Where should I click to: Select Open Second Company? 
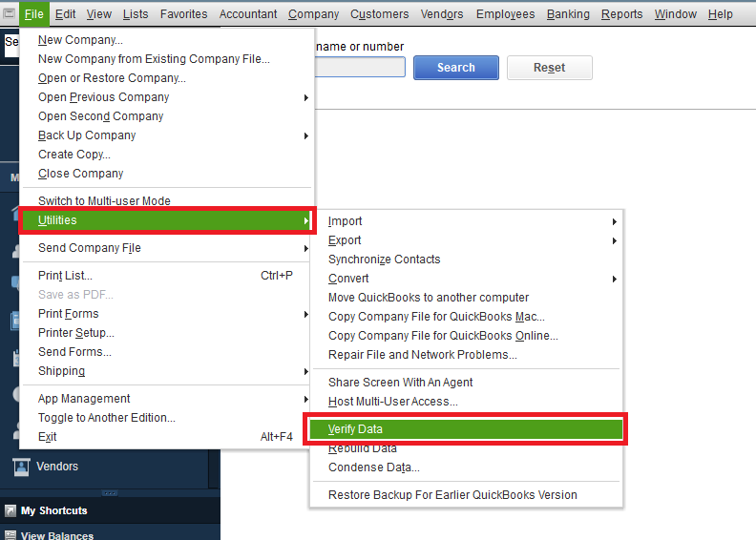(167, 116)
